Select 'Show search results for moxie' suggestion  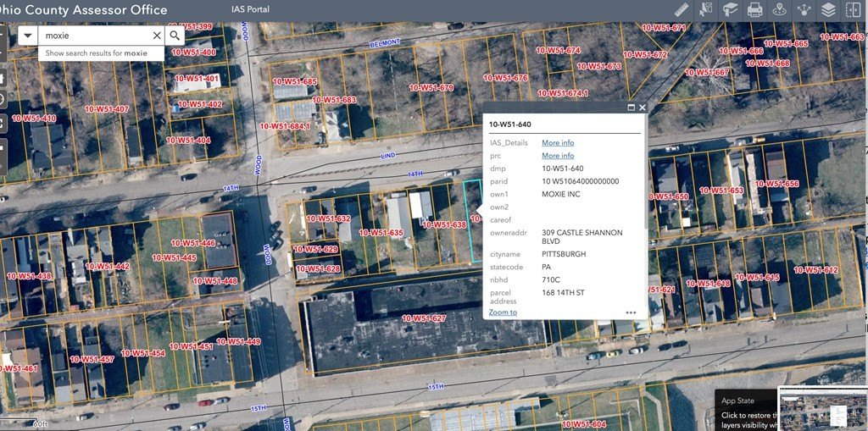tap(96, 52)
